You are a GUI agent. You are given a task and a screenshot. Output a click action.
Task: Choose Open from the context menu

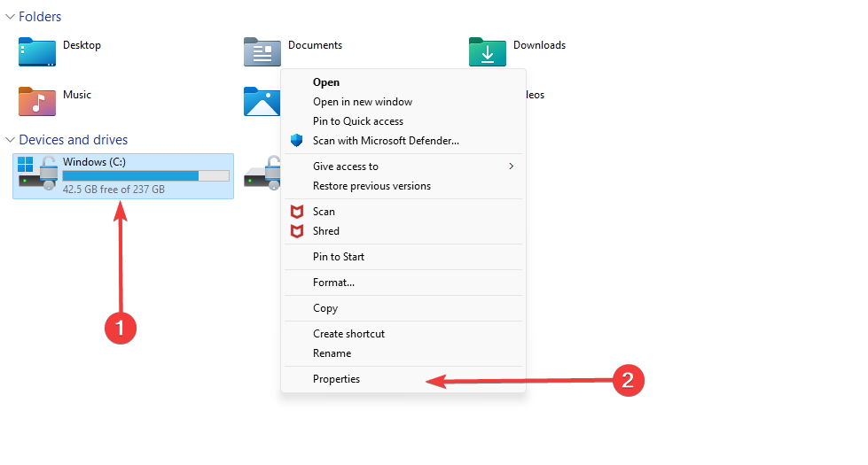coord(403,82)
